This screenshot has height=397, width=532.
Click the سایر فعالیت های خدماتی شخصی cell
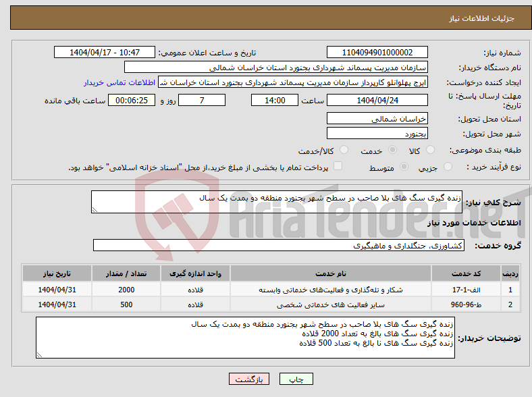tap(330, 305)
